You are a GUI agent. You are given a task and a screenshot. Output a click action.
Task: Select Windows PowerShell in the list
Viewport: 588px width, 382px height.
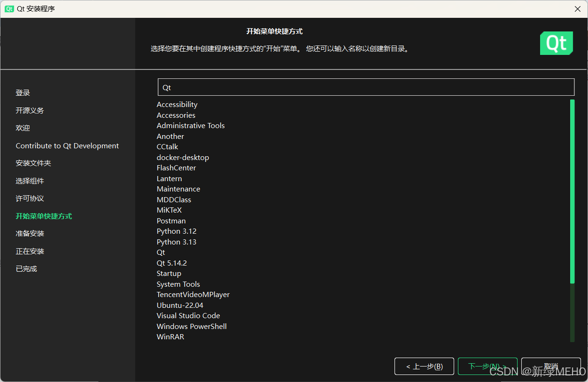pos(192,326)
